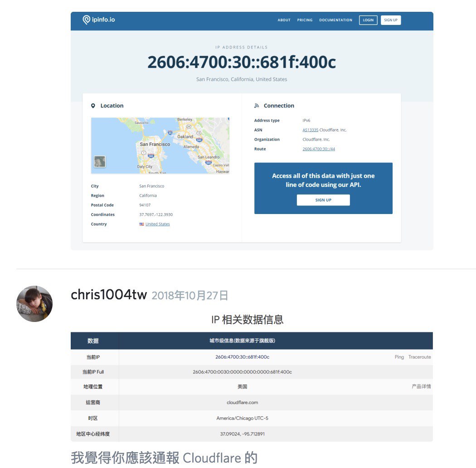
Task: Click Oakland label on map
Action: pyautogui.click(x=185, y=136)
